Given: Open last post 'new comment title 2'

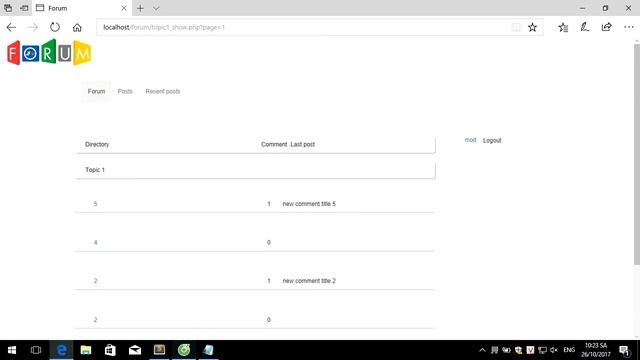Looking at the screenshot, I should (x=309, y=281).
